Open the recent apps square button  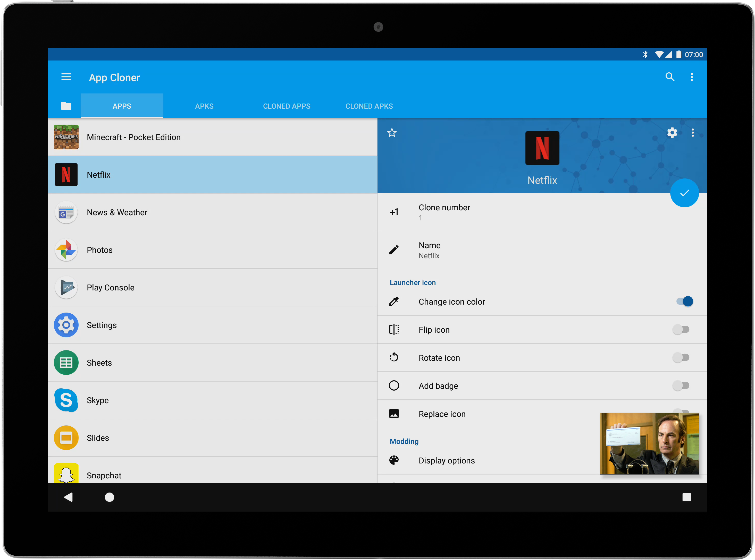pyautogui.click(x=686, y=497)
